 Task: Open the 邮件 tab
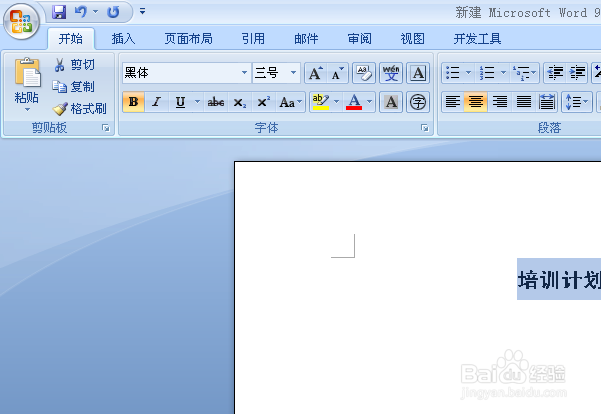tap(306, 39)
